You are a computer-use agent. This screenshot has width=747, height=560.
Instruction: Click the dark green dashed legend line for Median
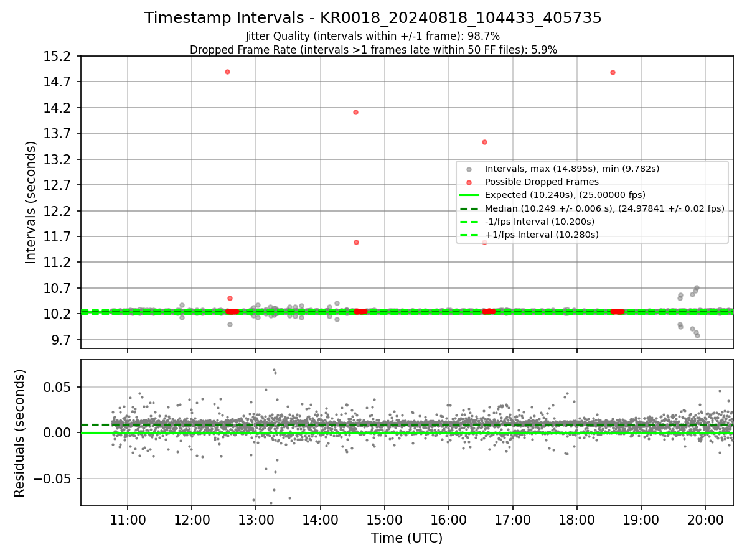point(469,208)
